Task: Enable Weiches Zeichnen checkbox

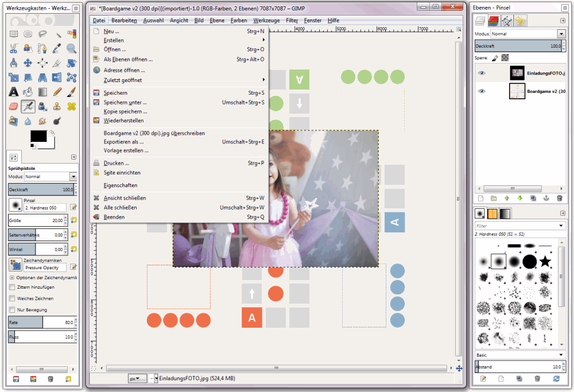Action: point(12,298)
